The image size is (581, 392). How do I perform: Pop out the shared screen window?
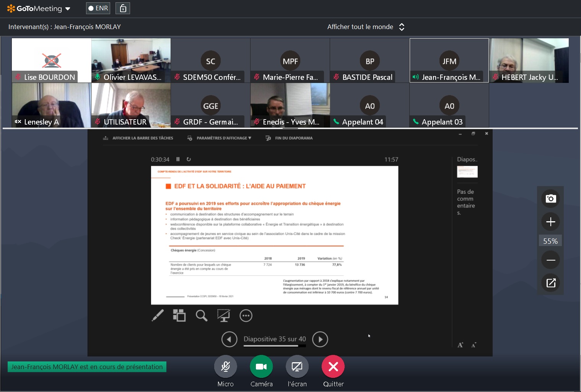coord(550,283)
